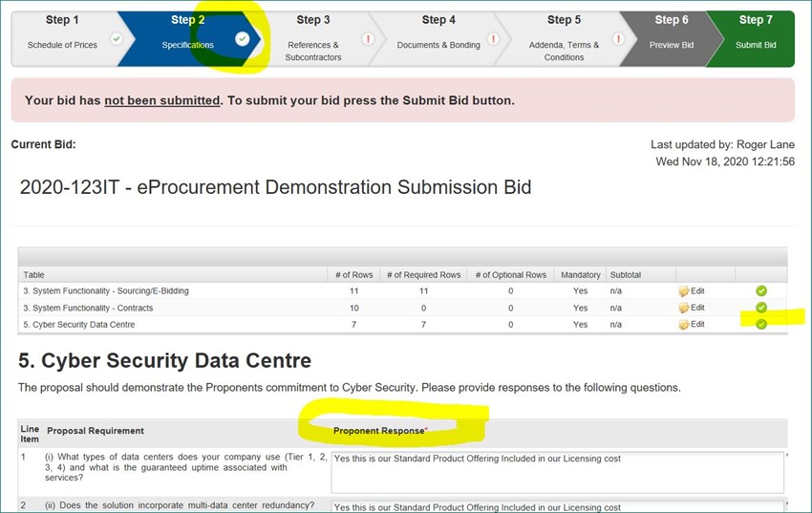Click green status check for Contracts row
This screenshot has width=812, height=513.
coord(761,308)
